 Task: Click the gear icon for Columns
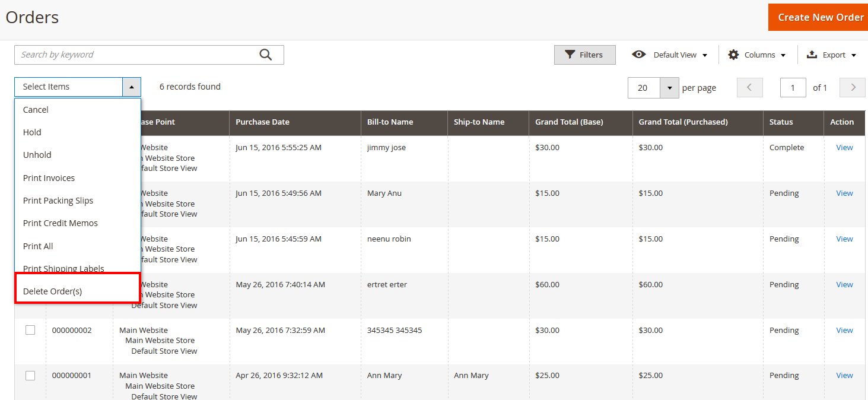tap(733, 55)
